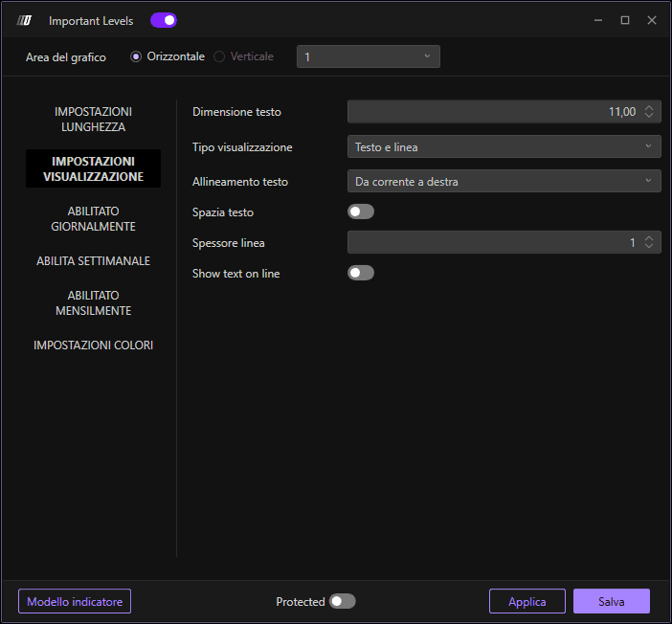Viewport: 672px width, 624px height.
Task: Click the Applica button
Action: point(527,601)
